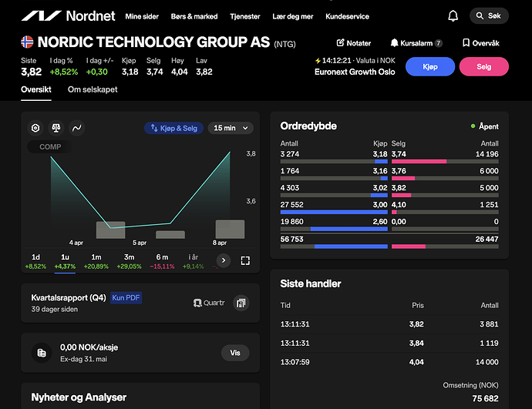The image size is (532, 409).
Task: Click the Nyheter og Analyser heading
Action: [x=79, y=397]
